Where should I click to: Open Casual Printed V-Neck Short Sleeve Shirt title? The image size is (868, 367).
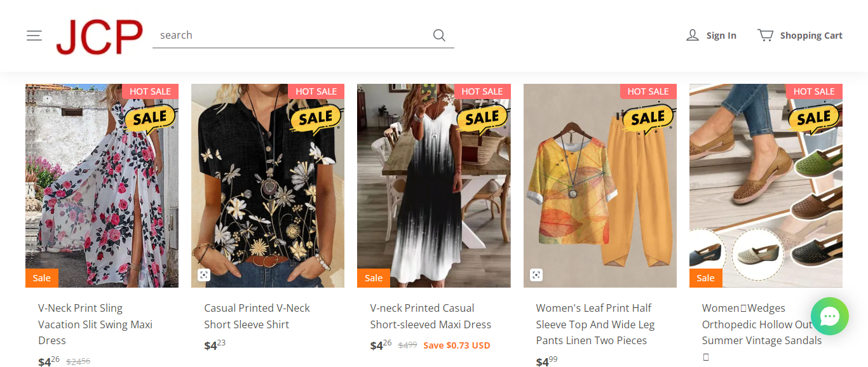[257, 316]
